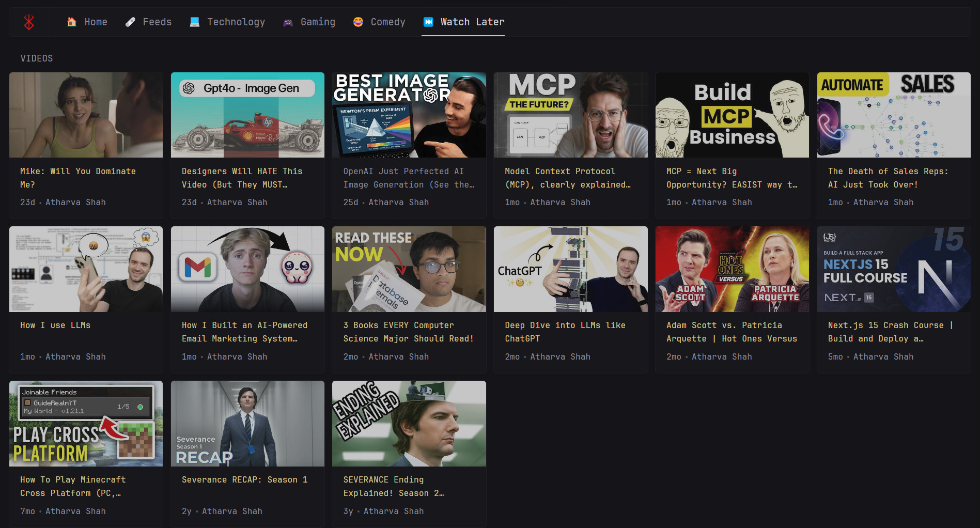
Task: Click Atharva Shah under the 2y video
Action: tap(232, 511)
